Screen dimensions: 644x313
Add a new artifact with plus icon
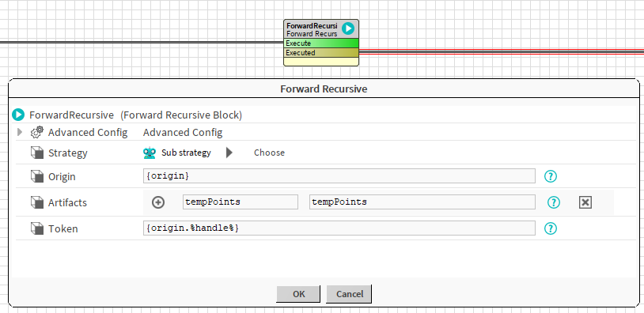pos(158,202)
